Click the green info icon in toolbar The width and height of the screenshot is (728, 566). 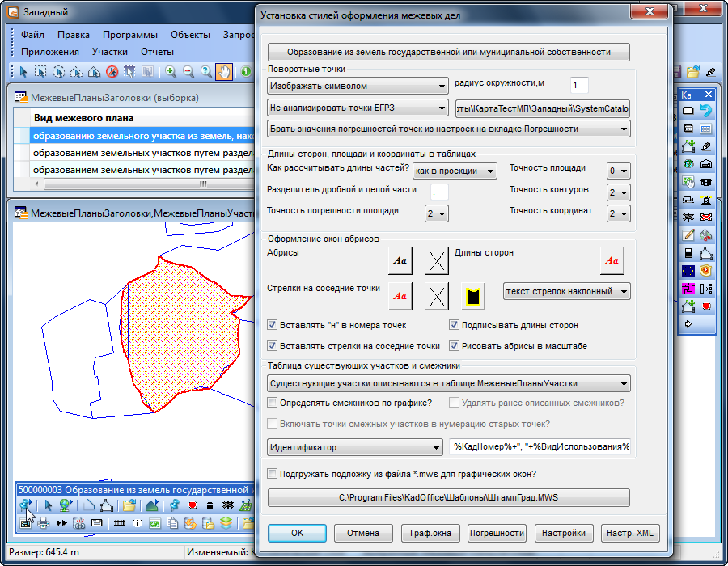point(246,71)
